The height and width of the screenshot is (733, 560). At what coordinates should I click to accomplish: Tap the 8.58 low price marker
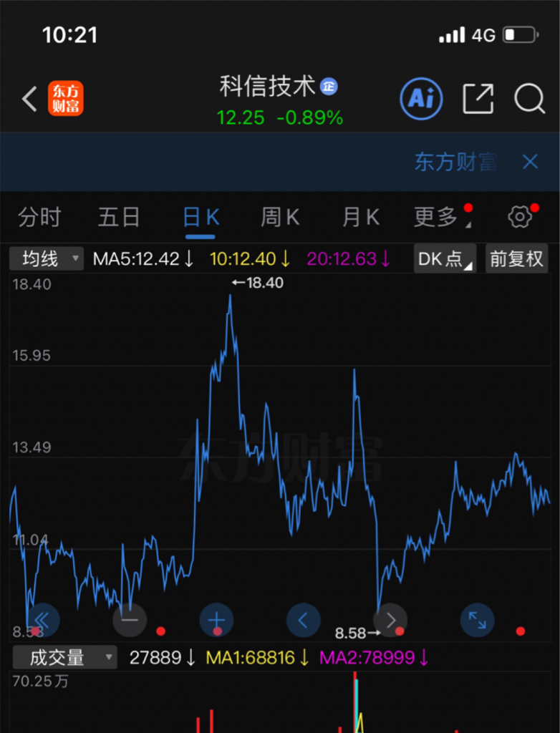pos(358,634)
